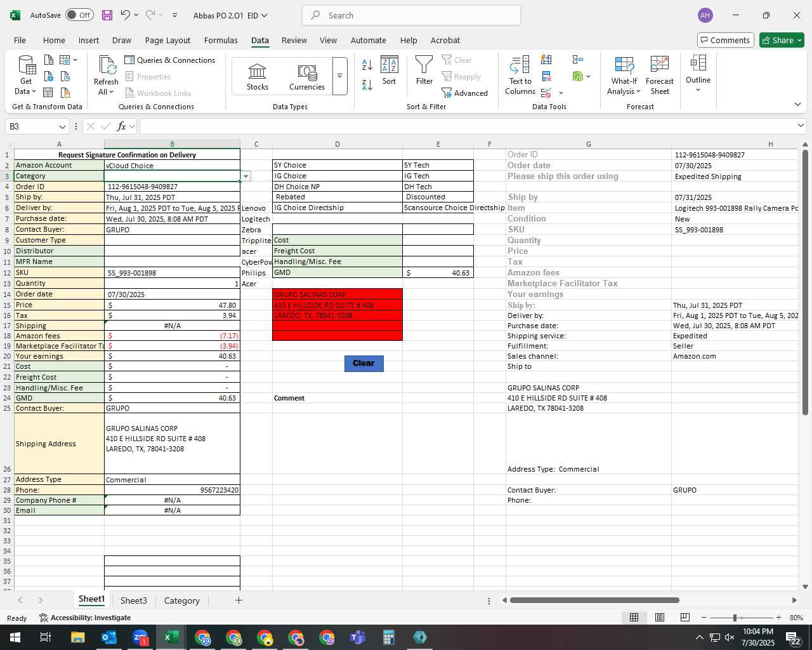Viewport: 812px width, 650px height.
Task: Click the formula bar input
Action: point(468,126)
